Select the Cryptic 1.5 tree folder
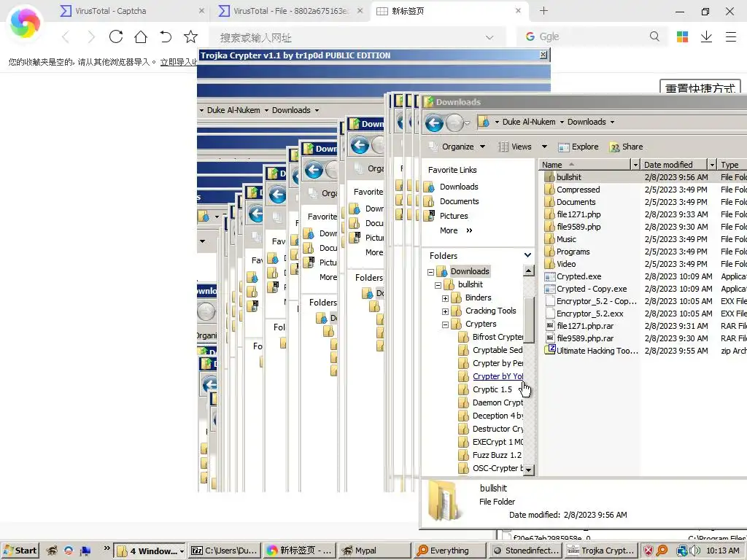The width and height of the screenshot is (747, 560). tap(492, 389)
